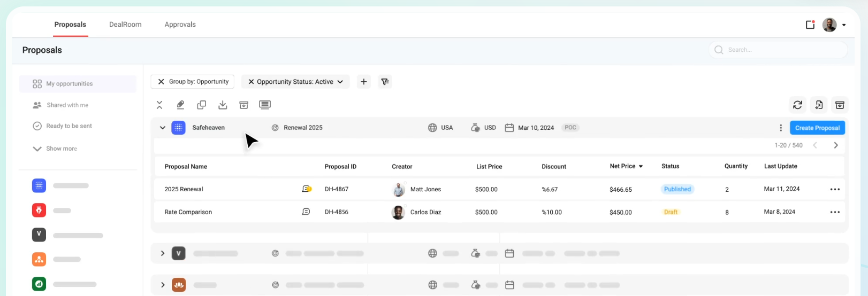Focus the Search input field
This screenshot has width=868, height=296.
[779, 50]
